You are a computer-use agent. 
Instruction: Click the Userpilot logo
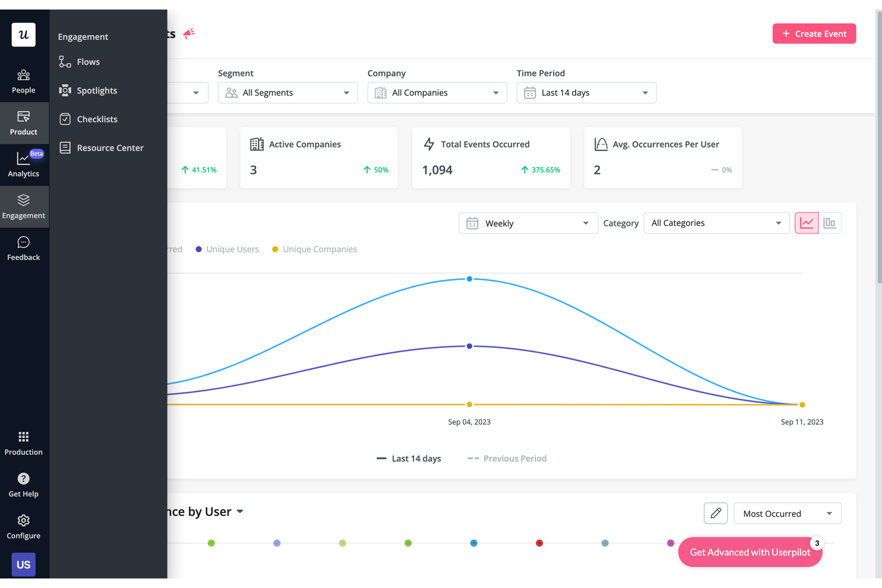pyautogui.click(x=23, y=35)
